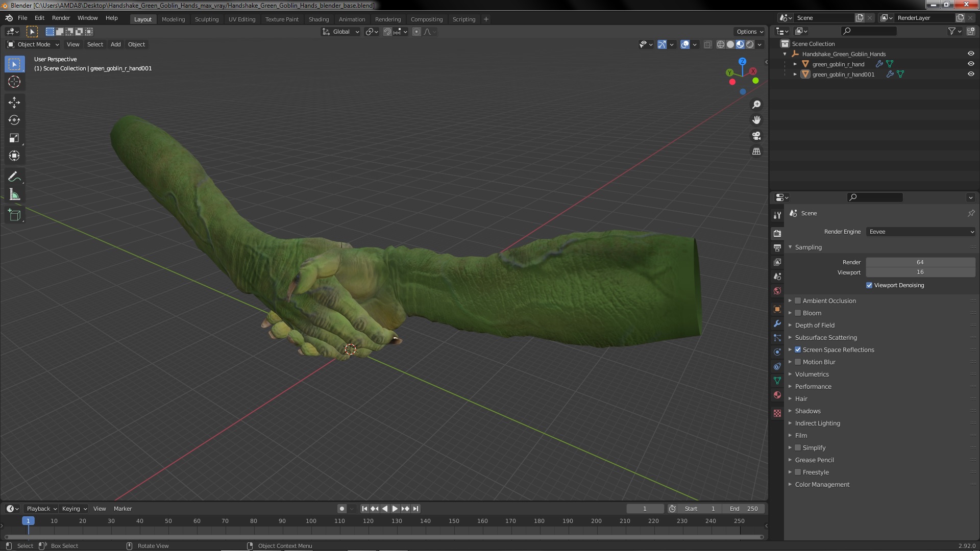Open Render Engine dropdown

(921, 232)
